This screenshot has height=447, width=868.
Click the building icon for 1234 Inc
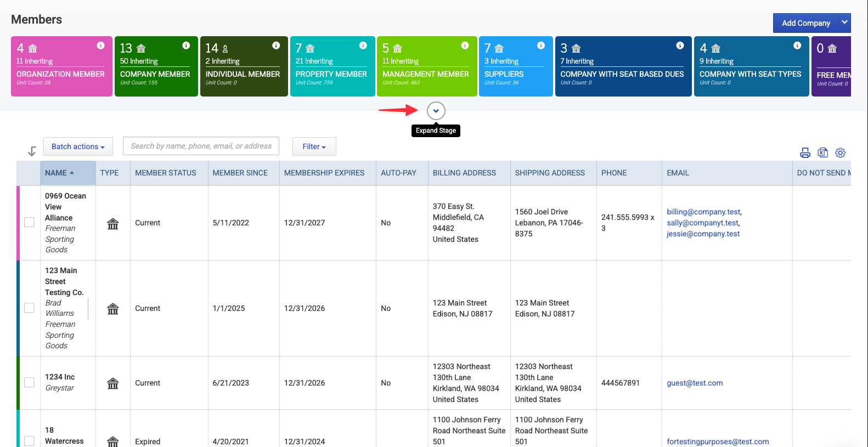[x=112, y=383]
